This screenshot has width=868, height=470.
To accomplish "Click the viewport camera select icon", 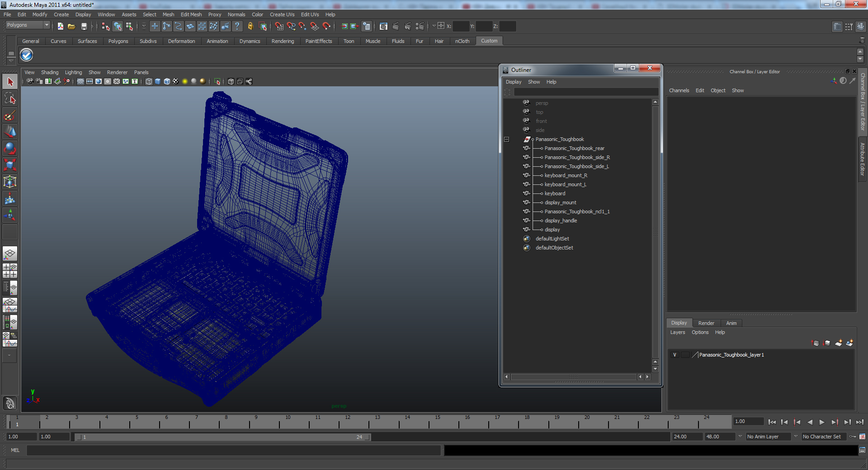I will (x=30, y=81).
